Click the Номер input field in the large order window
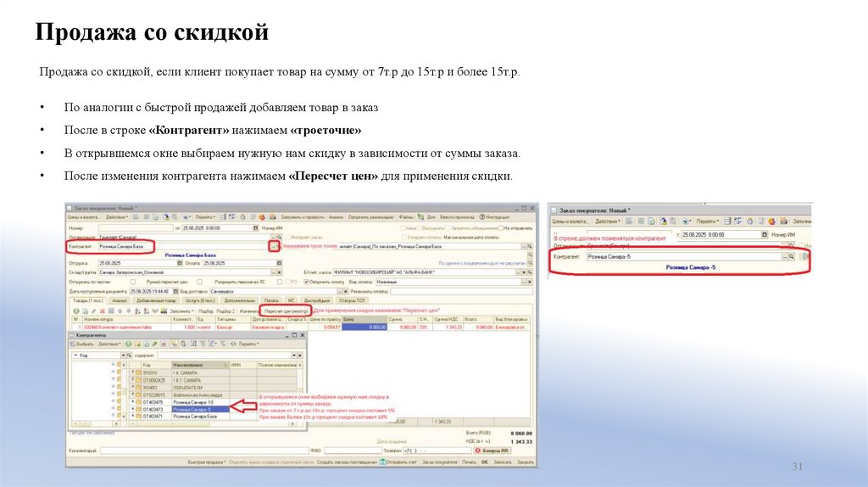 [x=136, y=227]
